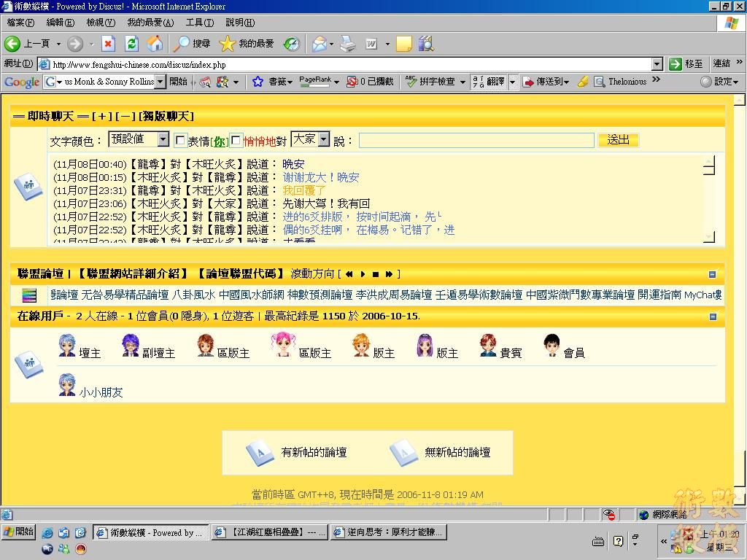This screenshot has height=560, width=747.
Task: Open the History toolbar icon
Action: pos(291,44)
